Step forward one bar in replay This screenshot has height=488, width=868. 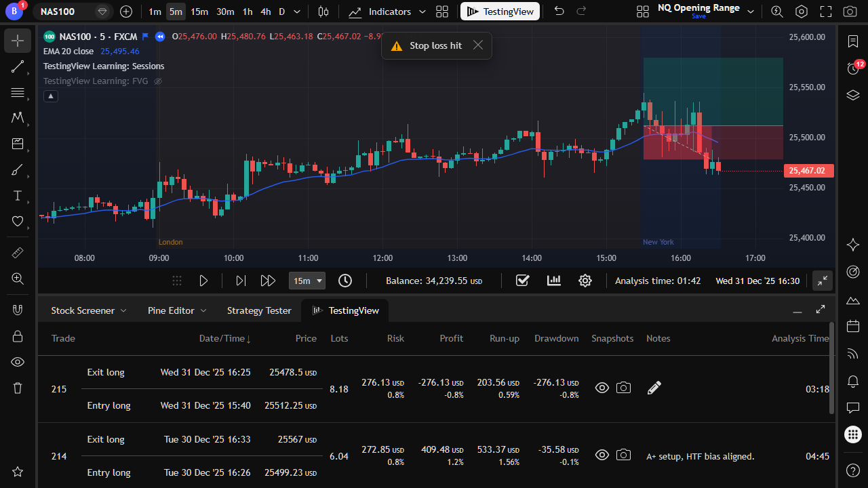(x=241, y=281)
